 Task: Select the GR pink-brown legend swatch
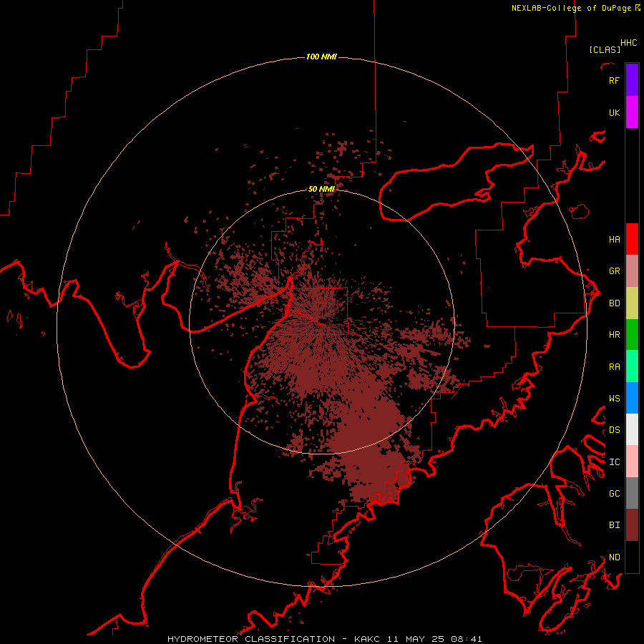[632, 270]
